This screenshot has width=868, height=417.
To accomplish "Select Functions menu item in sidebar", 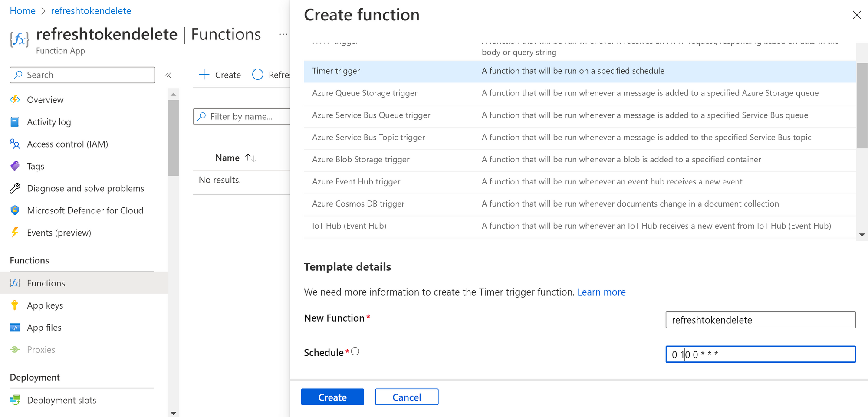I will coord(84,283).
